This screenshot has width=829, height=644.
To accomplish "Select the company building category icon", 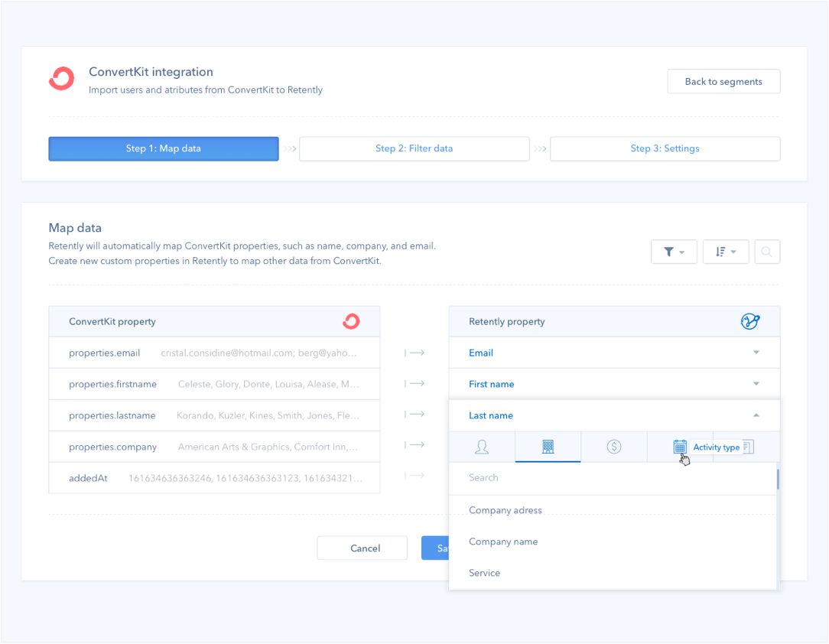I will coord(548,447).
